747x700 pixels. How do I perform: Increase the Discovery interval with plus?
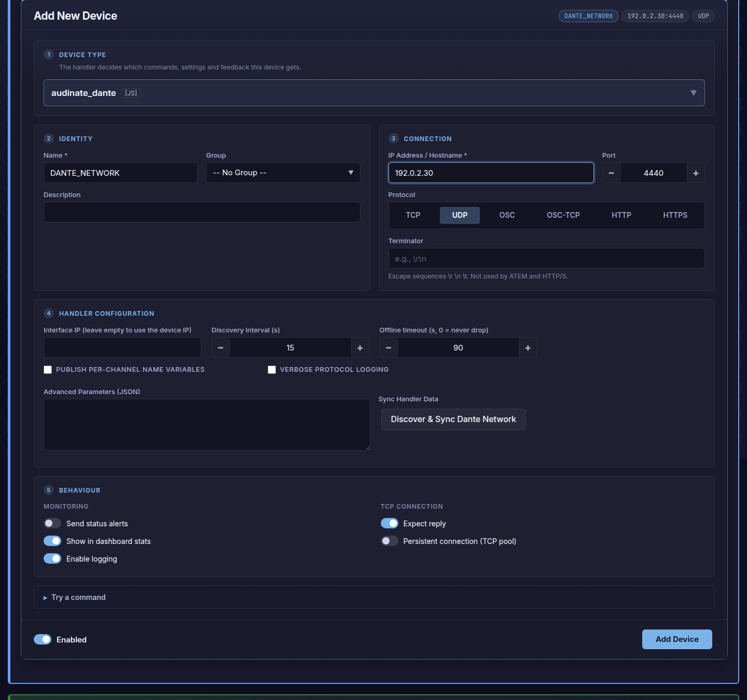(x=360, y=347)
